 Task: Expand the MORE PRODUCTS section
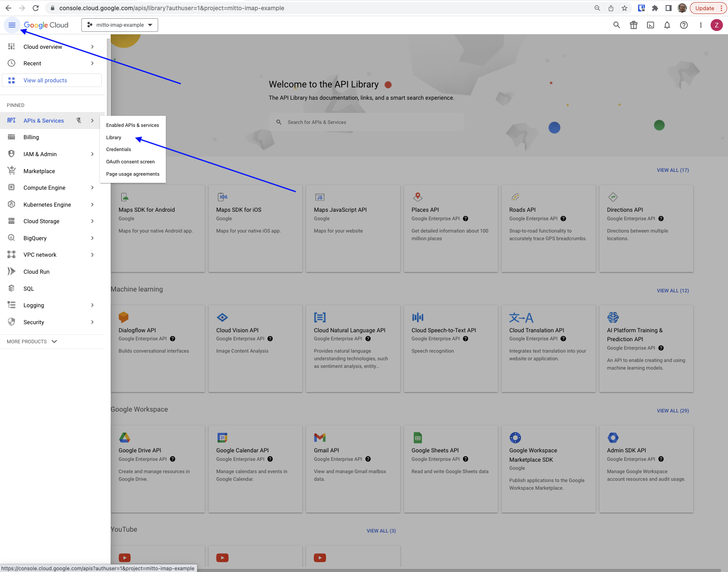coord(32,342)
